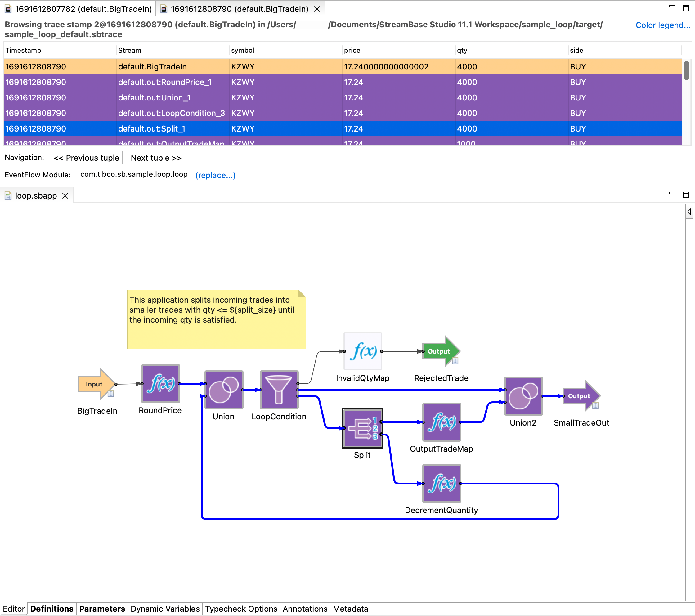Image resolution: width=695 pixels, height=616 pixels.
Task: Click the BigTradeIn input stream icon
Action: tap(96, 384)
